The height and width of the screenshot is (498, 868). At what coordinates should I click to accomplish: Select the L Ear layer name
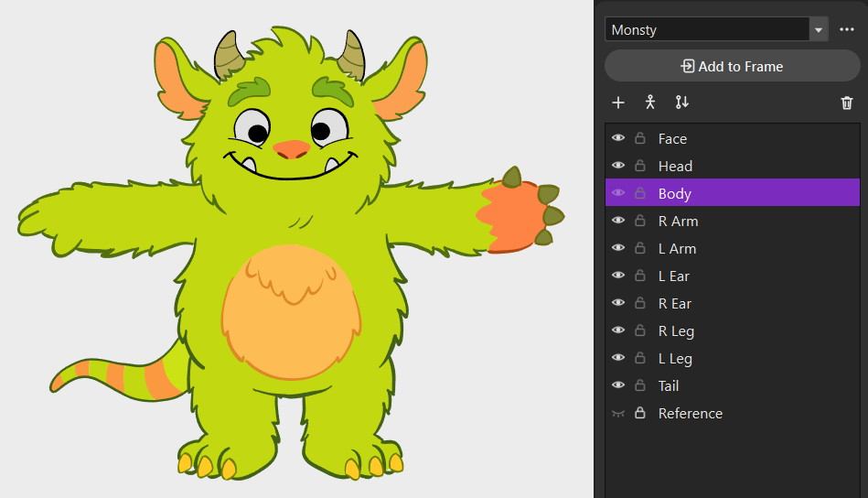click(674, 276)
